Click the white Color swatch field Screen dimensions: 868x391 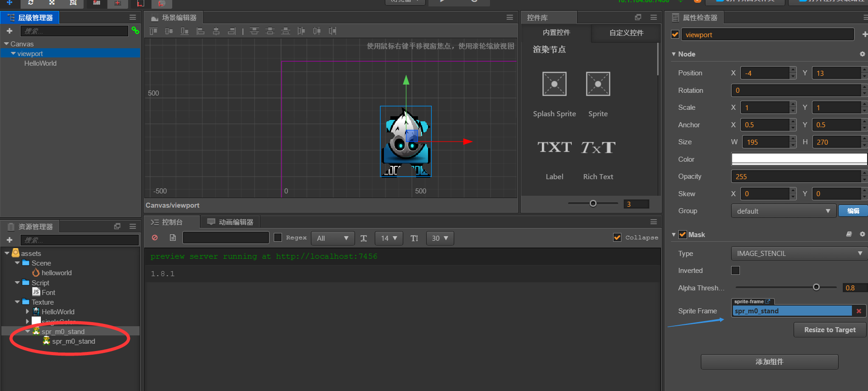[799, 159]
